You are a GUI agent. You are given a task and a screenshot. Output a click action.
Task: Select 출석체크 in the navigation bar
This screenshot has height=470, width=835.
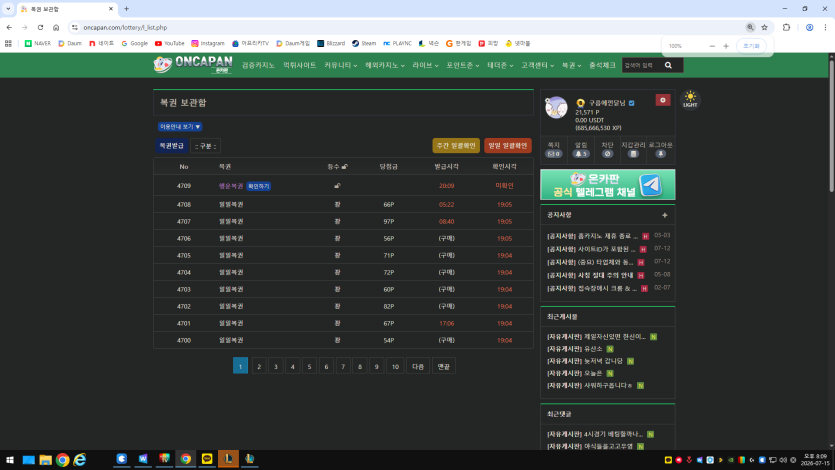[x=602, y=65]
